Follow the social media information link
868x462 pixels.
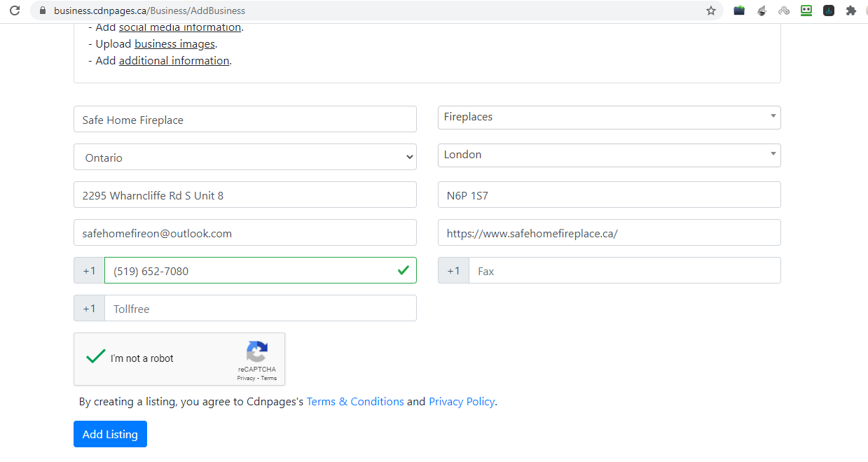[x=179, y=27]
